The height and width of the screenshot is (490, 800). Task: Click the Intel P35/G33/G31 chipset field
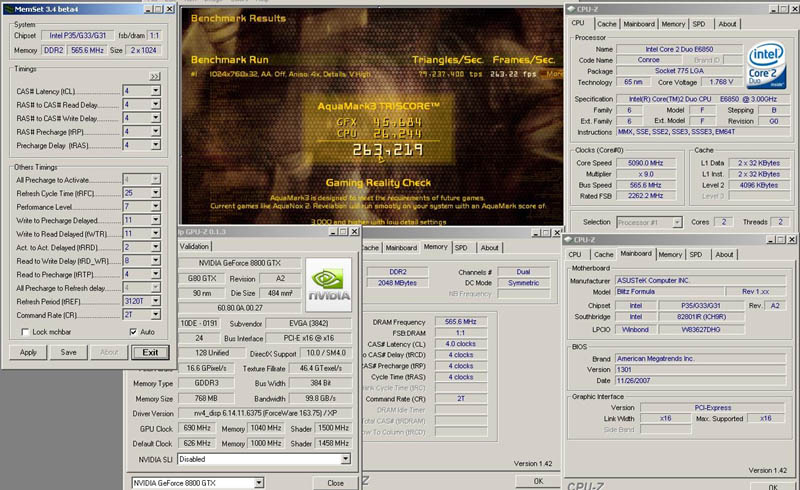78,35
